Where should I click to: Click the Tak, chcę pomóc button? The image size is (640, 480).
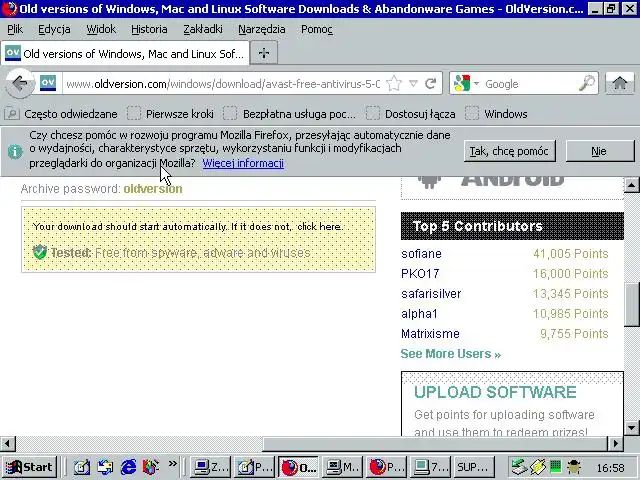click(x=509, y=151)
